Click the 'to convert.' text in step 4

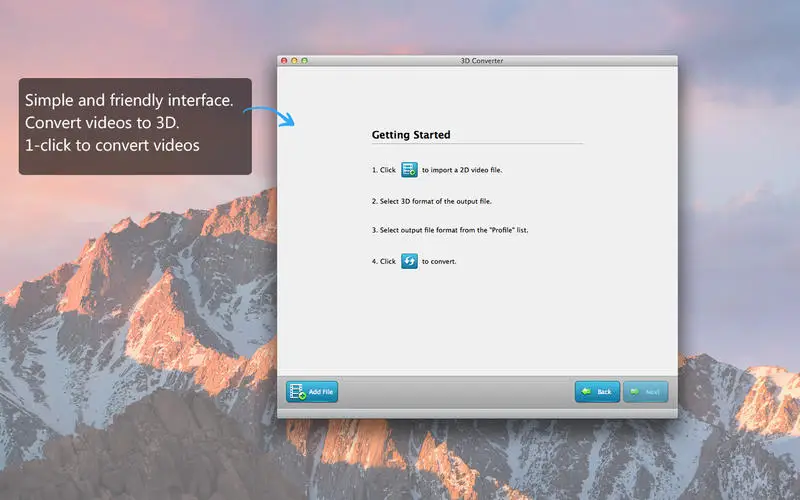(x=439, y=261)
